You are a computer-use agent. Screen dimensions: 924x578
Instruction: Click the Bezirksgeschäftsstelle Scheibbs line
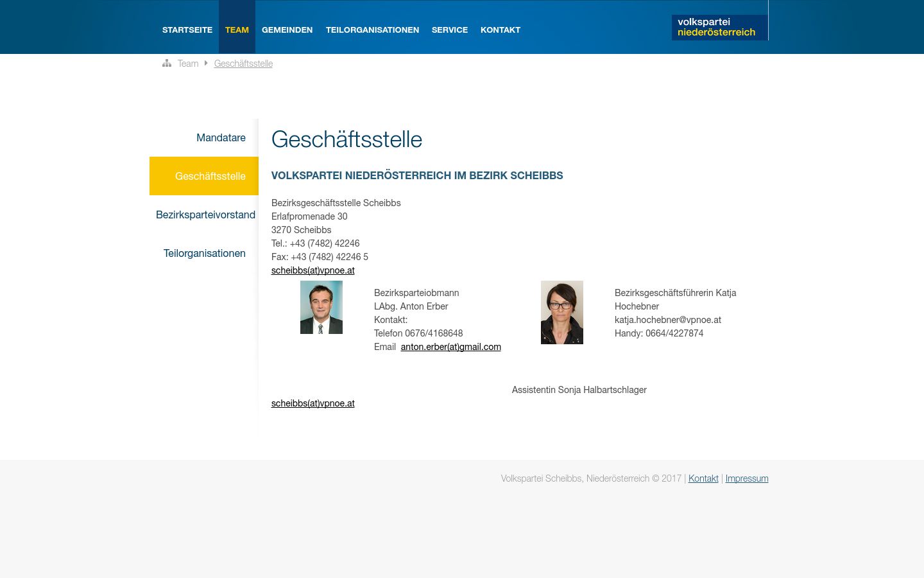click(x=336, y=203)
